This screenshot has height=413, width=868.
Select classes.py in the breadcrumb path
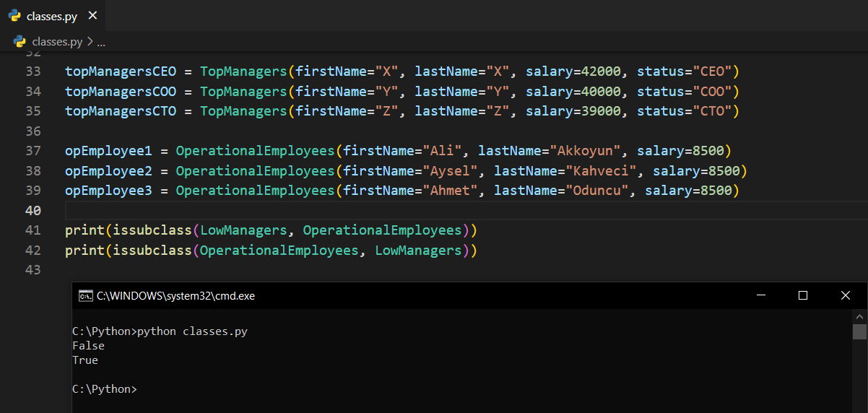57,42
